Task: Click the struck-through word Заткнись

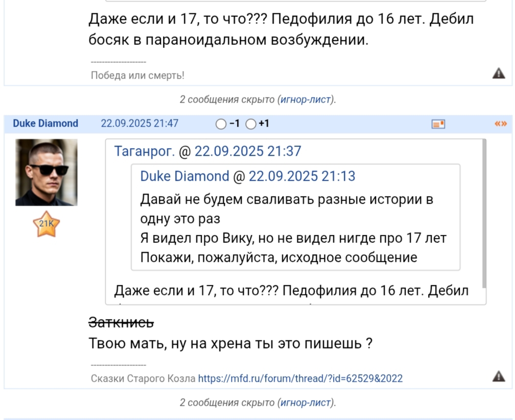Action: click(x=121, y=323)
